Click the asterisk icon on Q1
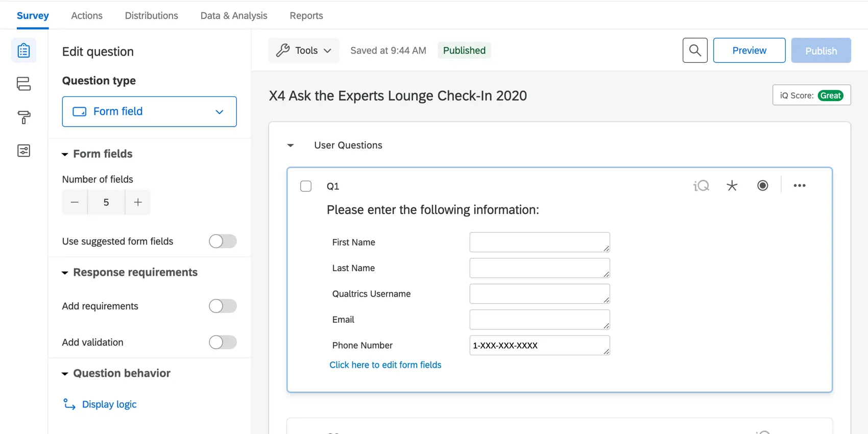The image size is (868, 434). coord(732,186)
